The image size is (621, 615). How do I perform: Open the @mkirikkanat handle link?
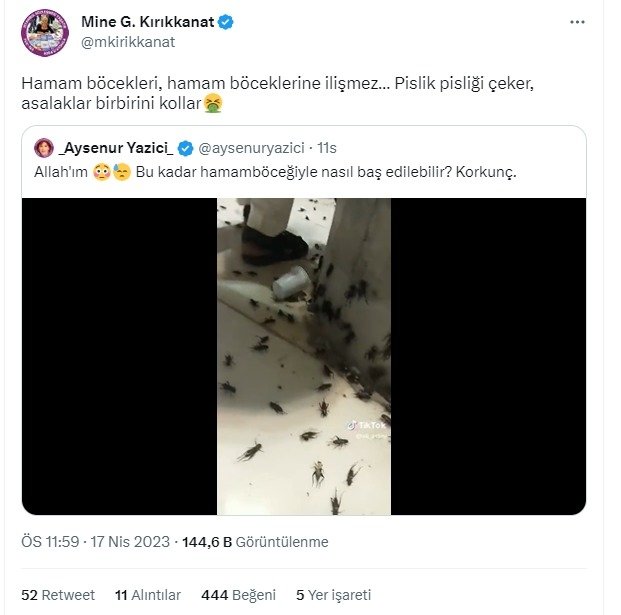[x=127, y=42]
